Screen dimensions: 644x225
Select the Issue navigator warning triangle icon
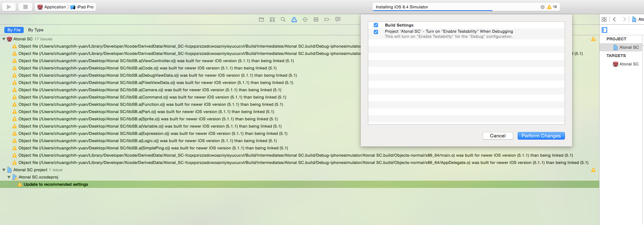[294, 19]
